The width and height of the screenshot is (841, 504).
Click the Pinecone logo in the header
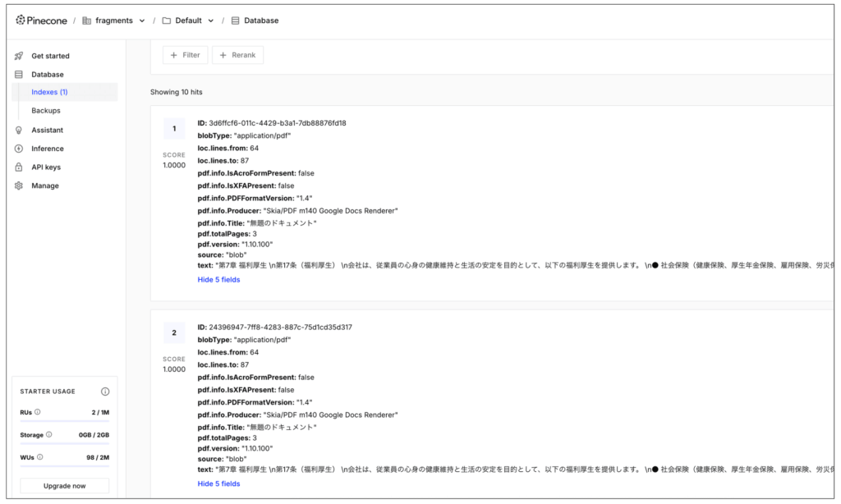[x=41, y=20]
